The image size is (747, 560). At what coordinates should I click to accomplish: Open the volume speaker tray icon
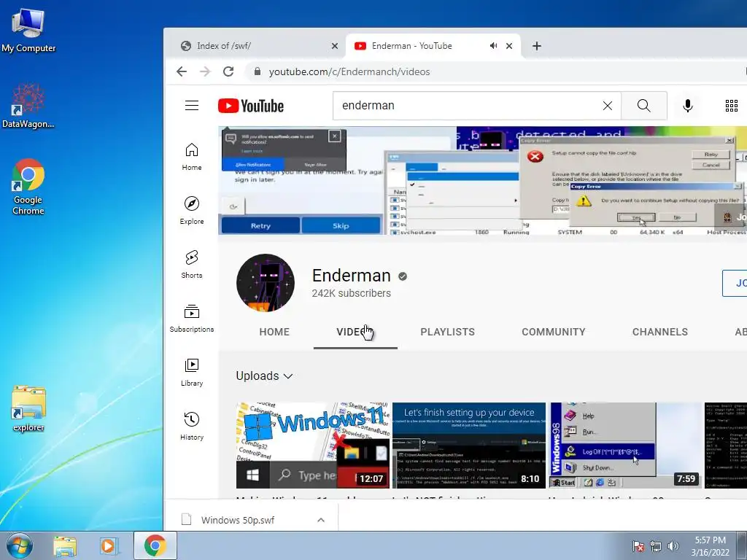[x=673, y=546]
